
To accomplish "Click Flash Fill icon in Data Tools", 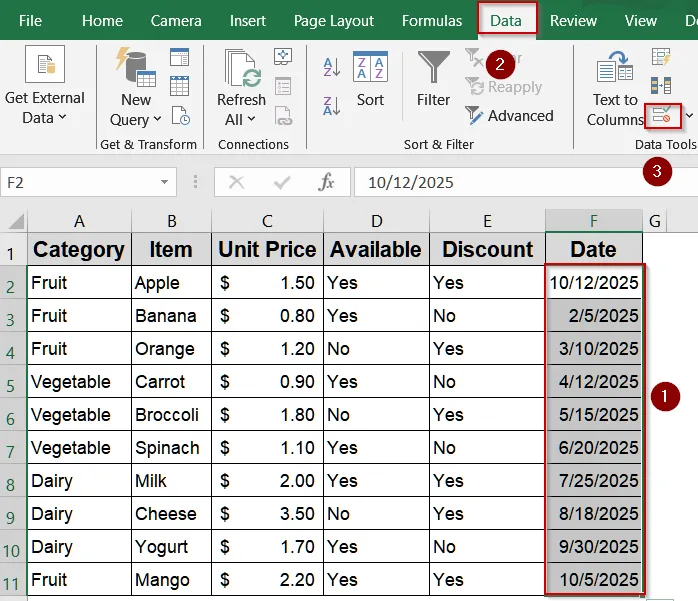I will 661,57.
